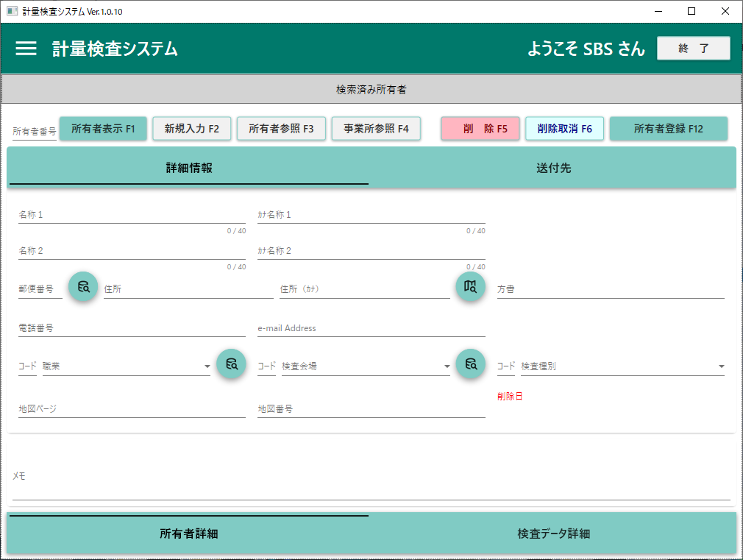Open the 検査種別 dropdown
This screenshot has height=560, width=743.
(721, 366)
